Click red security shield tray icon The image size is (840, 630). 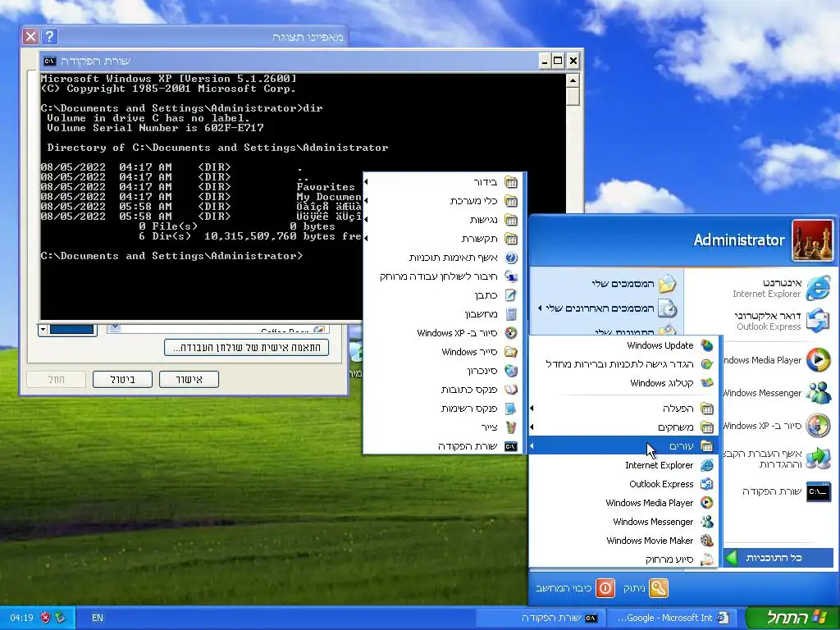pyautogui.click(x=46, y=618)
